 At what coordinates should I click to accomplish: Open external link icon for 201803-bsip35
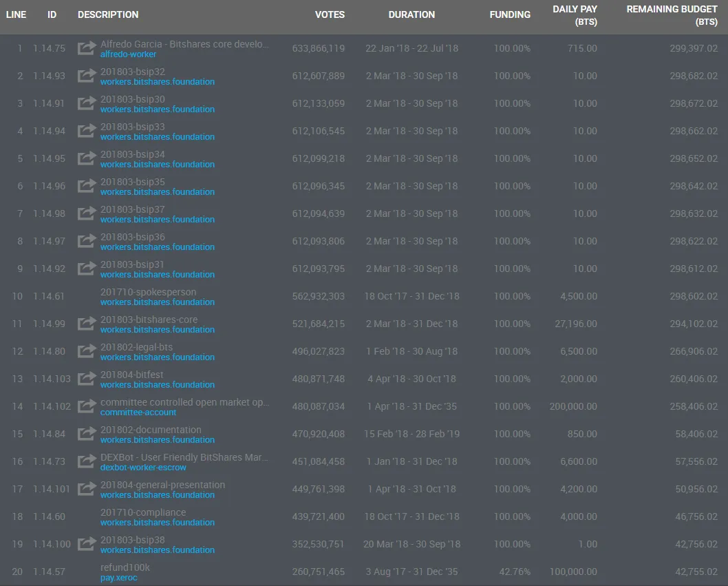(87, 185)
